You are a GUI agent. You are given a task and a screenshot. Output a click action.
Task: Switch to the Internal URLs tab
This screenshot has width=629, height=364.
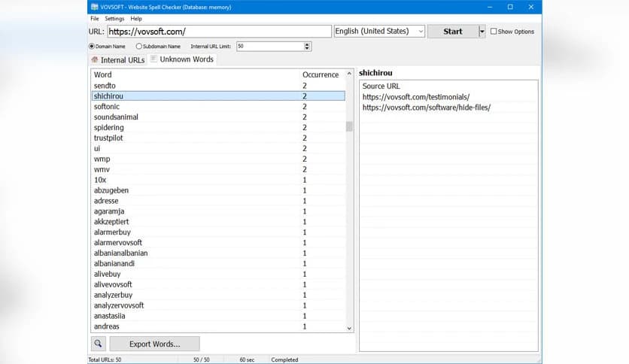(118, 59)
